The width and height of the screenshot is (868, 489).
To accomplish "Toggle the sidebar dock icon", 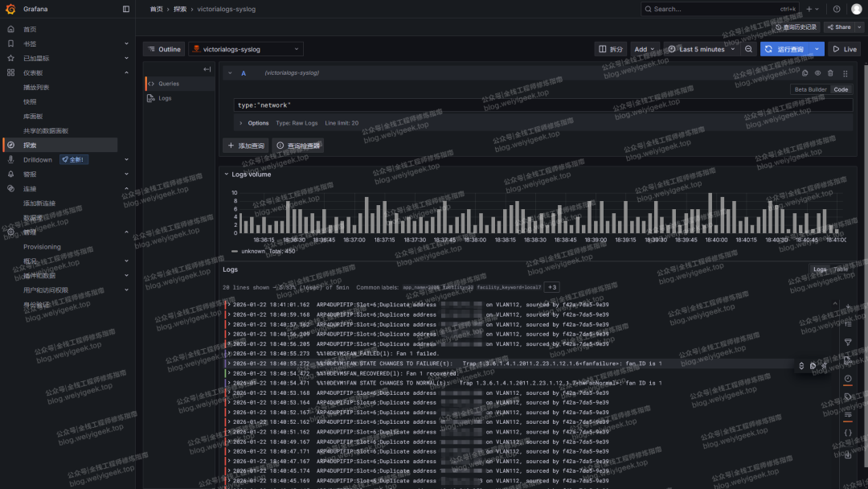I will click(126, 9).
